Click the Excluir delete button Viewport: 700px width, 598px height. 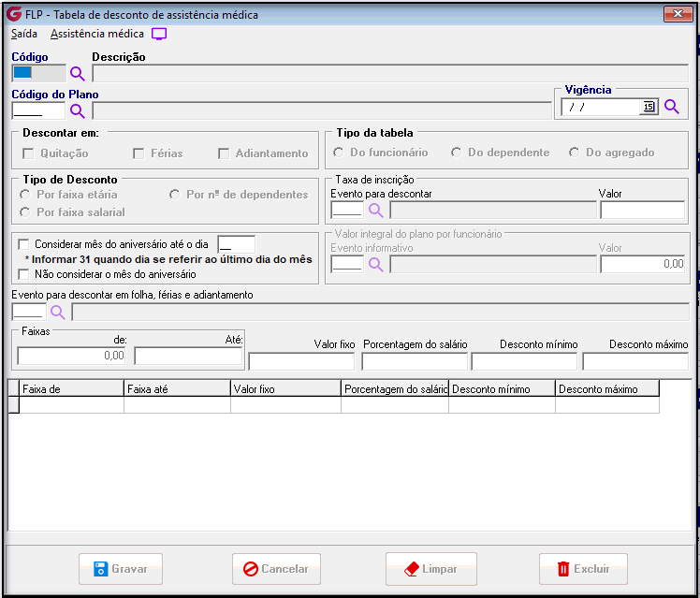tap(583, 569)
